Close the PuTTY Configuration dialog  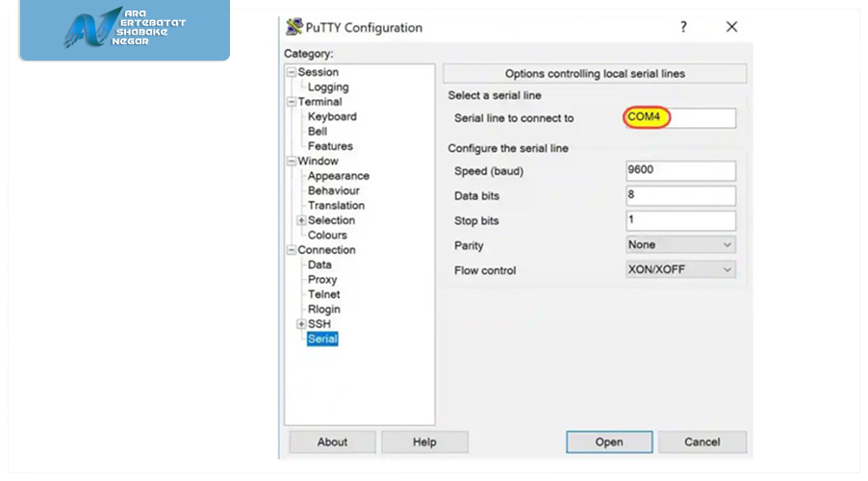coord(731,27)
